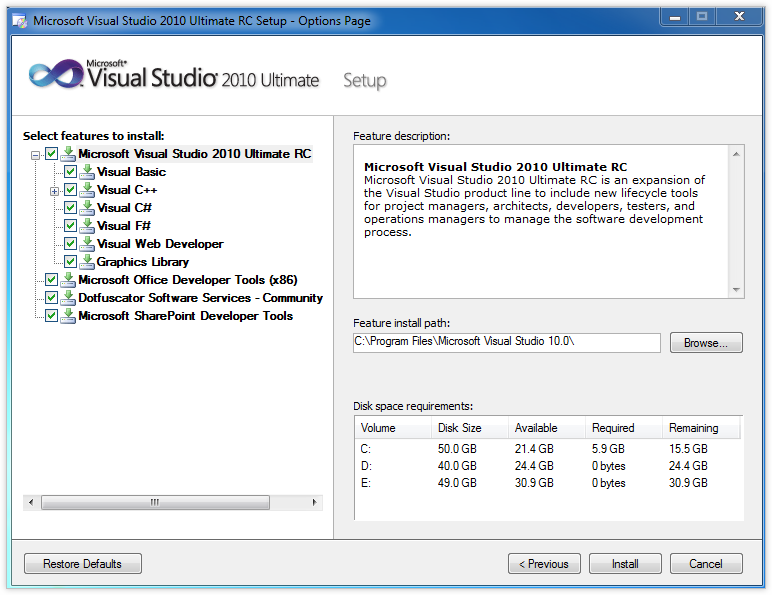
Task: Click the install icon beside Visual F#
Action: coord(87,226)
